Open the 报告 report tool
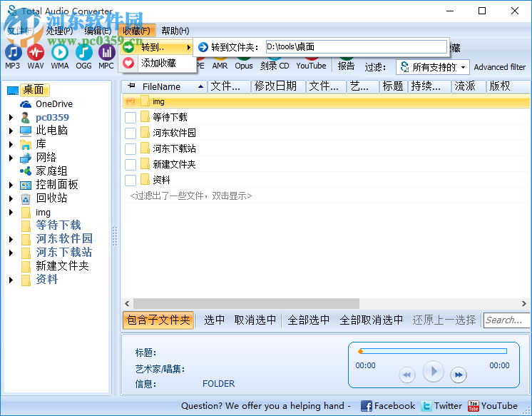Screen dimensions: 532x416 coord(346,65)
